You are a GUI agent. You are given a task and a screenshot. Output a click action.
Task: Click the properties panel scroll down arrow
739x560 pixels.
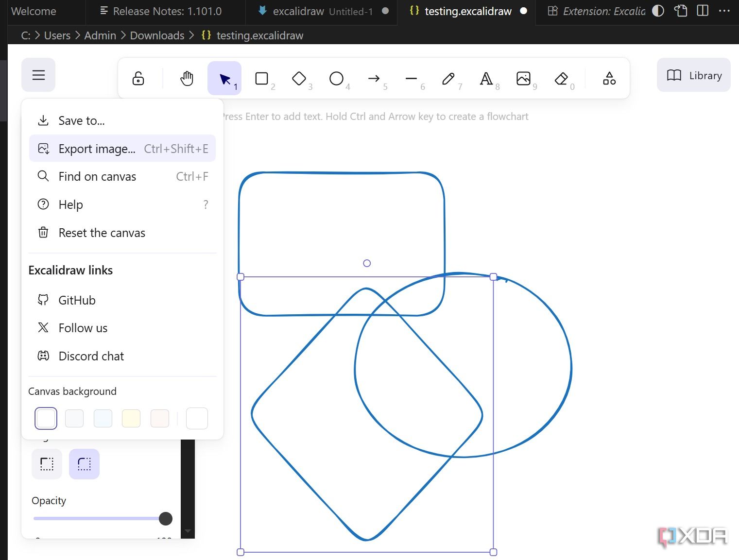tap(188, 531)
